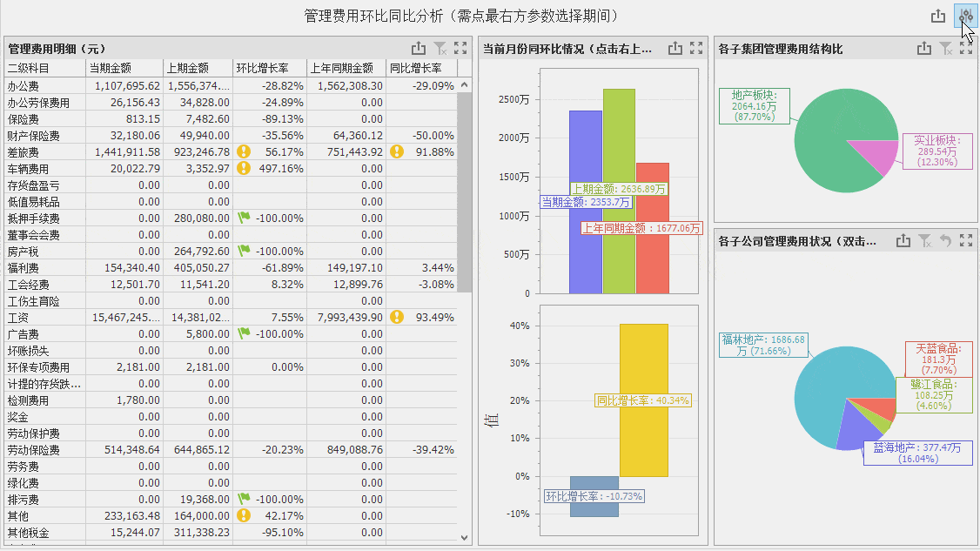Sort by 同比增长率 column header

click(421, 68)
